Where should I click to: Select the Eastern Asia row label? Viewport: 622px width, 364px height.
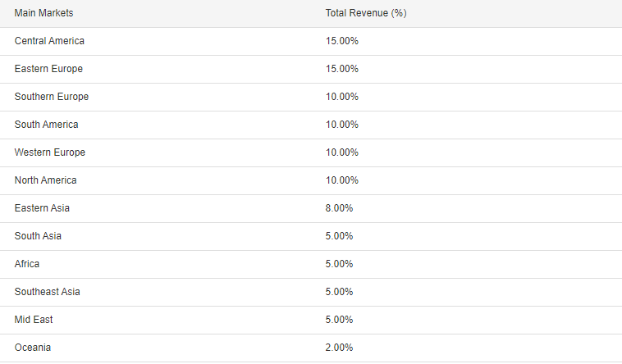42,208
